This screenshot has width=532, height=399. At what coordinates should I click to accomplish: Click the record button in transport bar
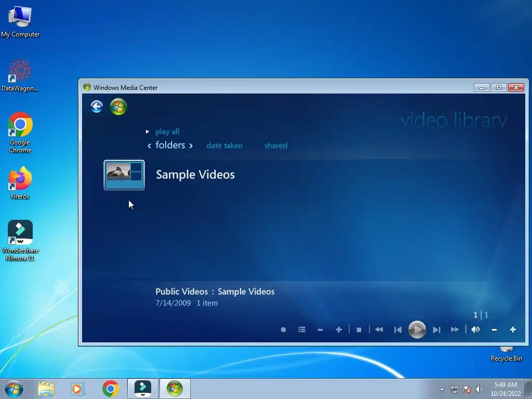(283, 330)
